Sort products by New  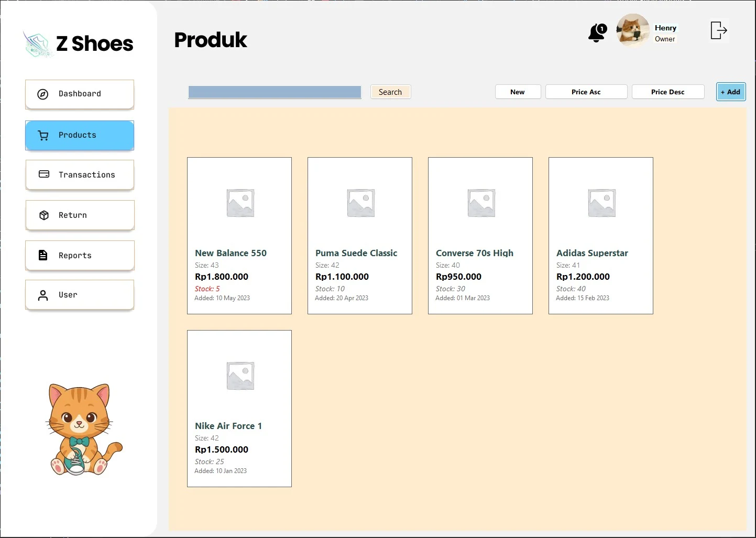click(518, 92)
